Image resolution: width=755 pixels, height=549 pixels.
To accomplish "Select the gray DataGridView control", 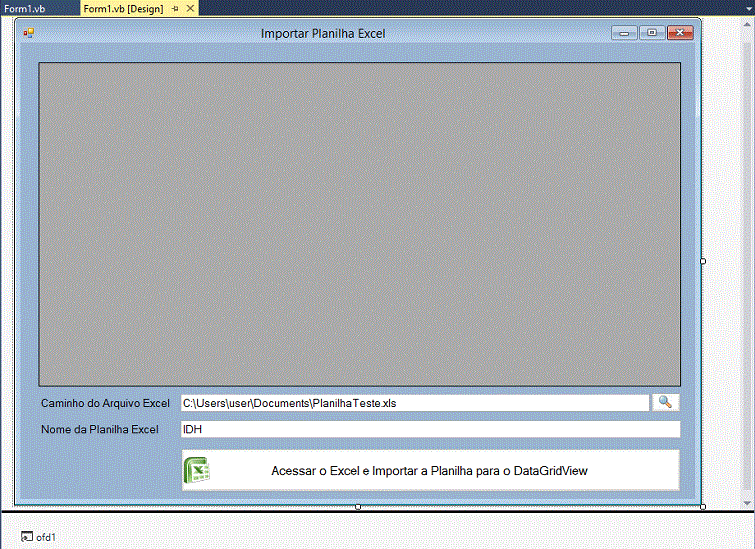I will 359,224.
